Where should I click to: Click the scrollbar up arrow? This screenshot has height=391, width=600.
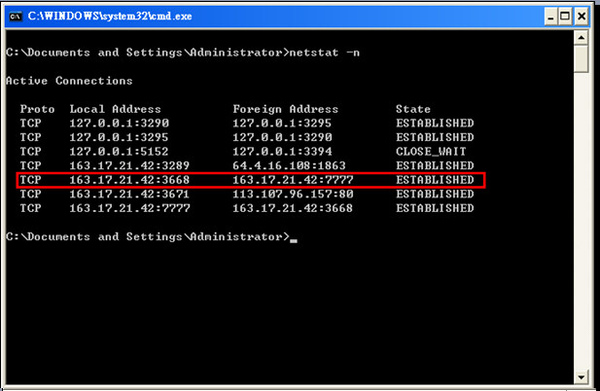coord(581,37)
